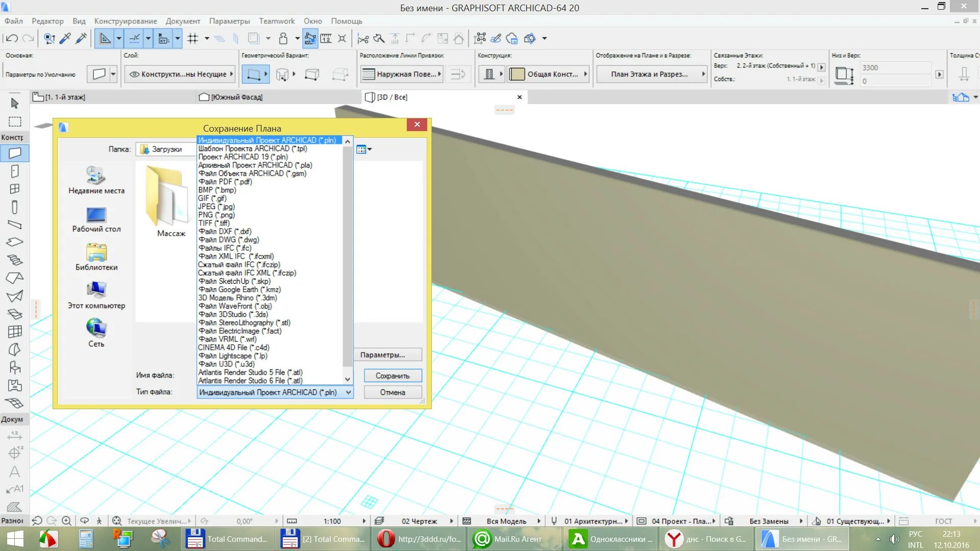Toggle the grid snap icon
Viewport: 980px width, 551px height.
[x=192, y=38]
